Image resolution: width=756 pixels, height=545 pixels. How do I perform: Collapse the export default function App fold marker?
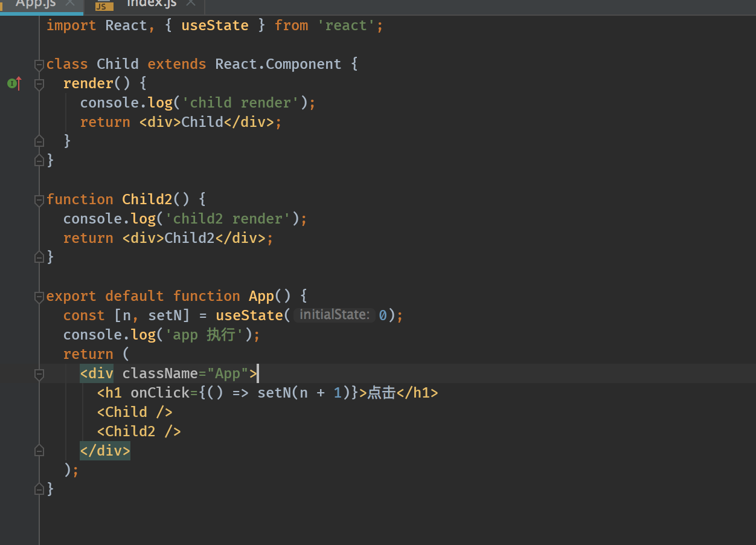point(39,297)
